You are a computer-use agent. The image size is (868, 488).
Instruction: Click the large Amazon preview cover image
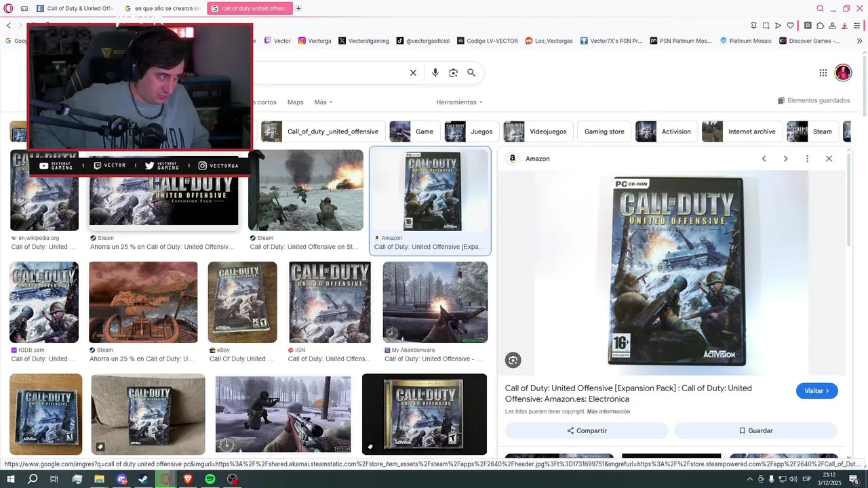click(x=676, y=272)
